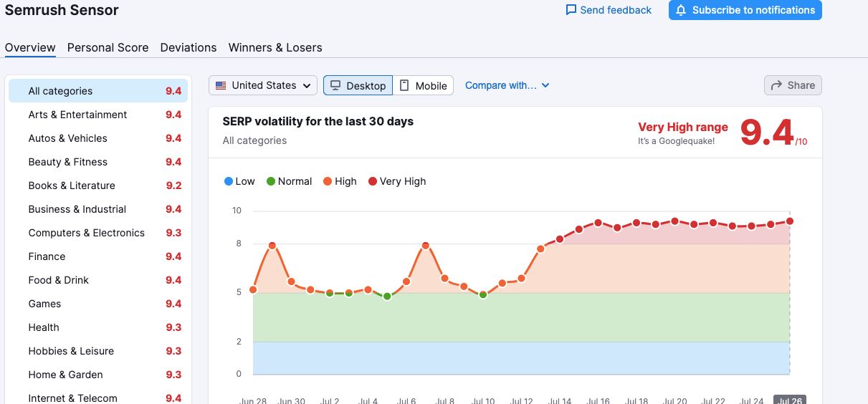Click the It's a Googlequake! text
868x404 pixels.
pyautogui.click(x=676, y=141)
